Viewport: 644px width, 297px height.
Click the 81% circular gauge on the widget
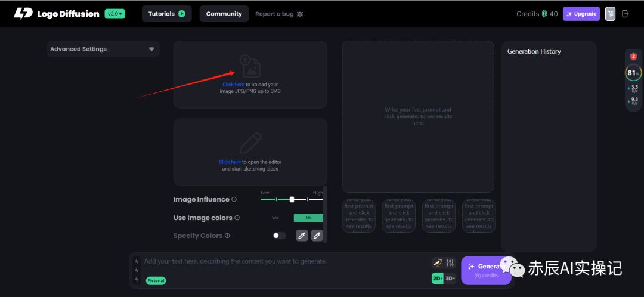(633, 73)
